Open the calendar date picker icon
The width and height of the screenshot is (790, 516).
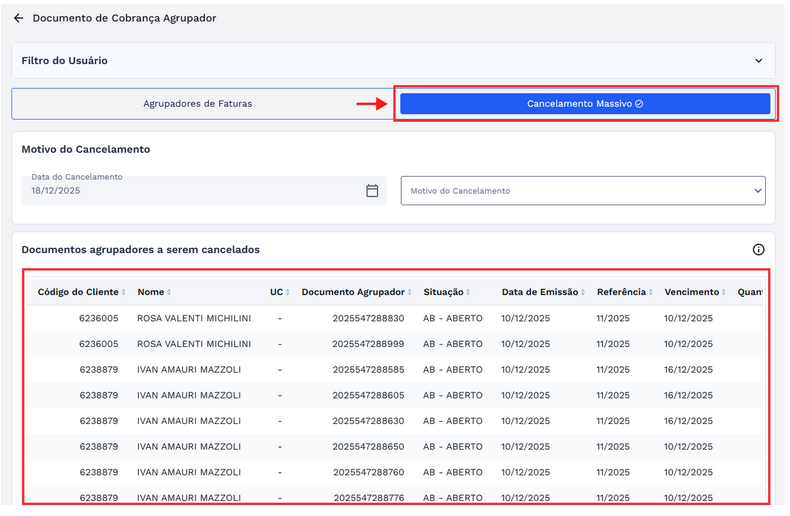[x=372, y=190]
